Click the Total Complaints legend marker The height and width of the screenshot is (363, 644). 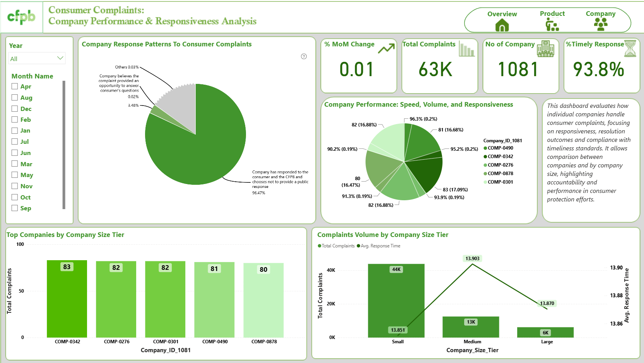[x=319, y=246]
